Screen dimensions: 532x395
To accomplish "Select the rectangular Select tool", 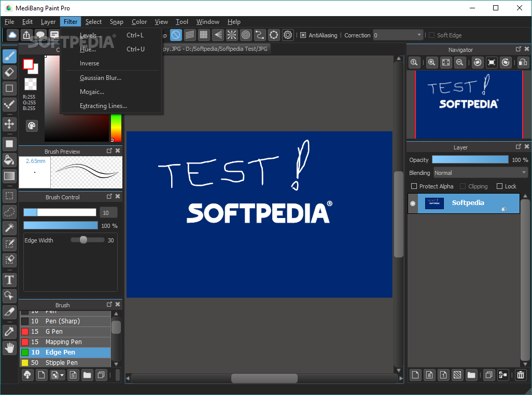I will [x=9, y=196].
